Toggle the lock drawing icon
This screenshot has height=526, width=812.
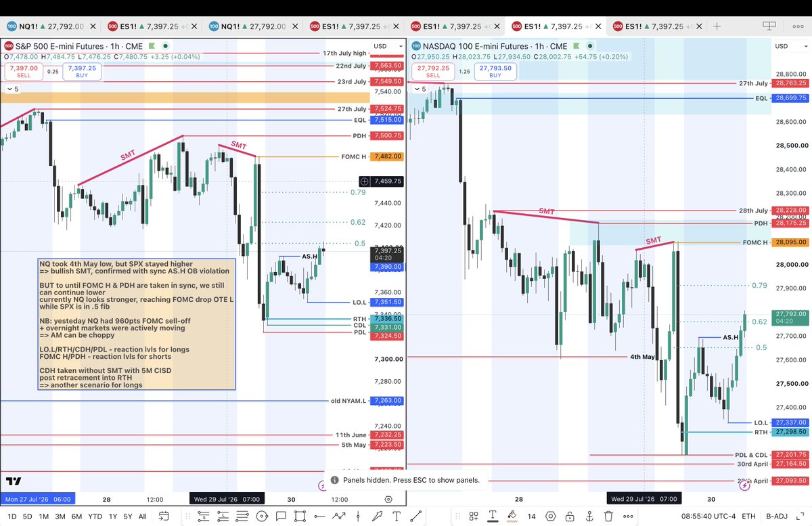pyautogui.click(x=570, y=516)
